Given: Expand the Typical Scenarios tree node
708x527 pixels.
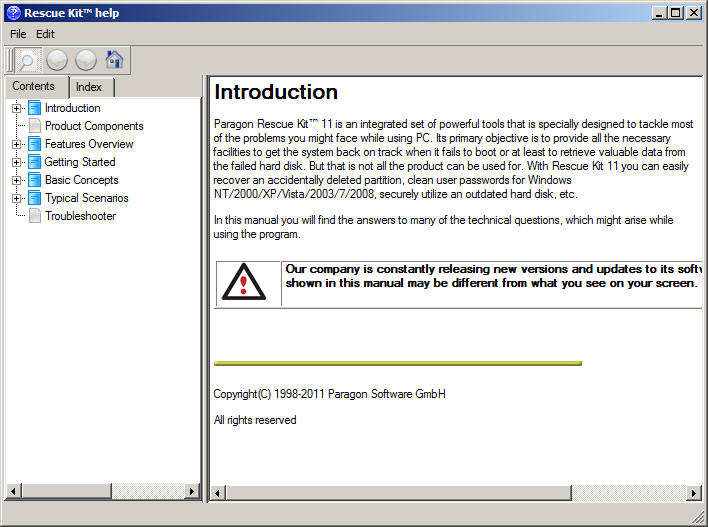Looking at the screenshot, I should coord(16,199).
